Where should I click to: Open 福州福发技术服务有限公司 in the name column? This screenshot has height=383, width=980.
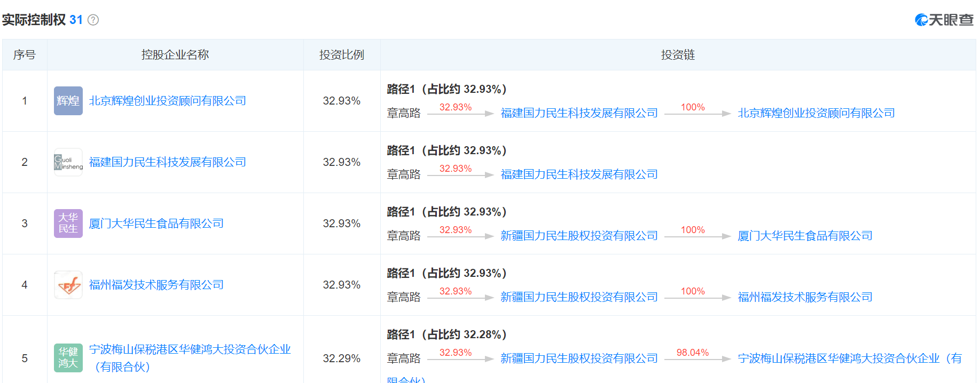pyautogui.click(x=156, y=285)
